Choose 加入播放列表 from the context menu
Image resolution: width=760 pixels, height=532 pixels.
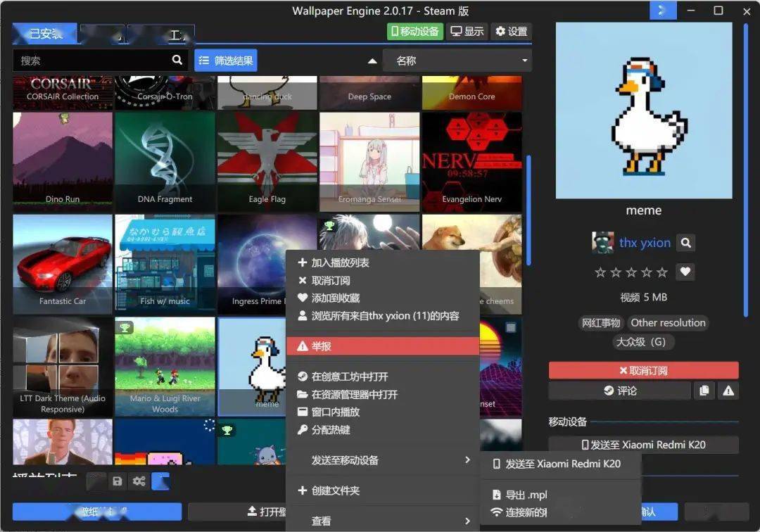tap(384, 262)
